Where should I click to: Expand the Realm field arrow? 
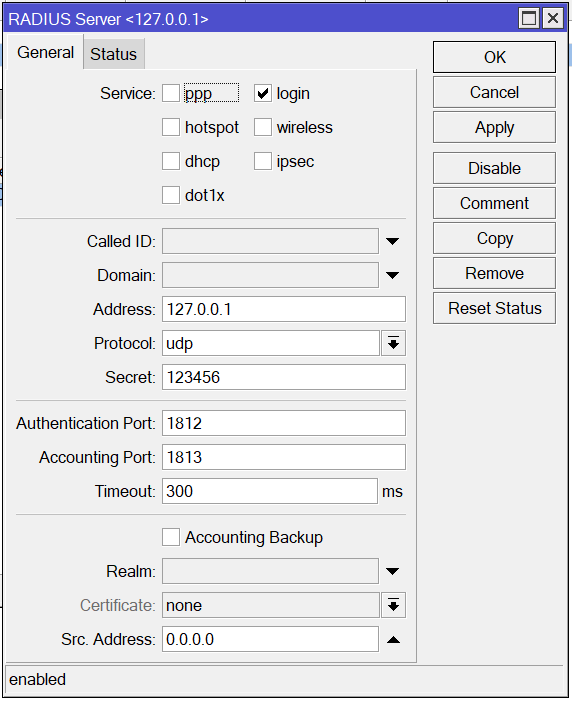[393, 571]
